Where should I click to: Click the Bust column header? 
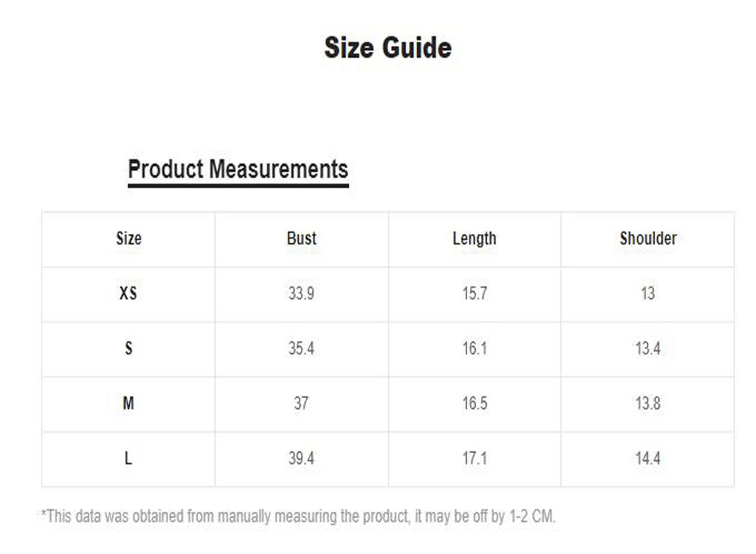point(301,238)
